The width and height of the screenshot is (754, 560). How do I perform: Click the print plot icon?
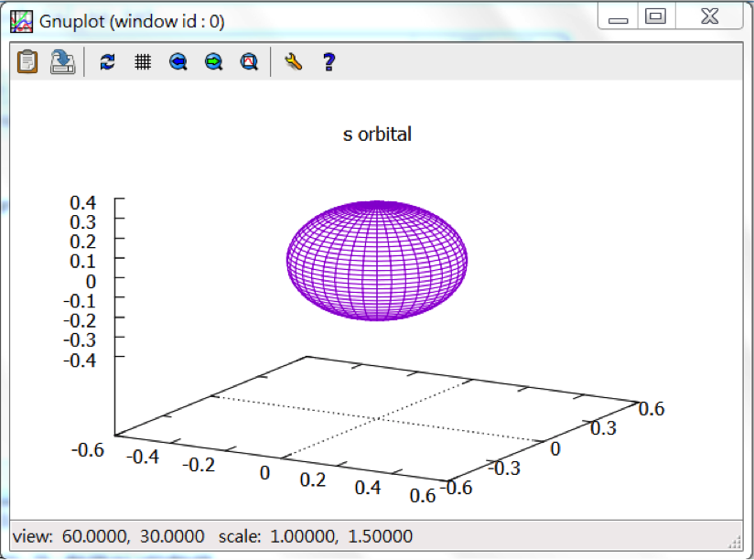pos(62,61)
